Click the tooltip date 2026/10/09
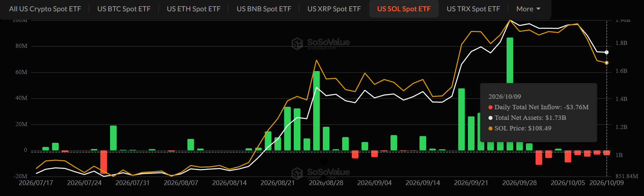 tap(505, 97)
